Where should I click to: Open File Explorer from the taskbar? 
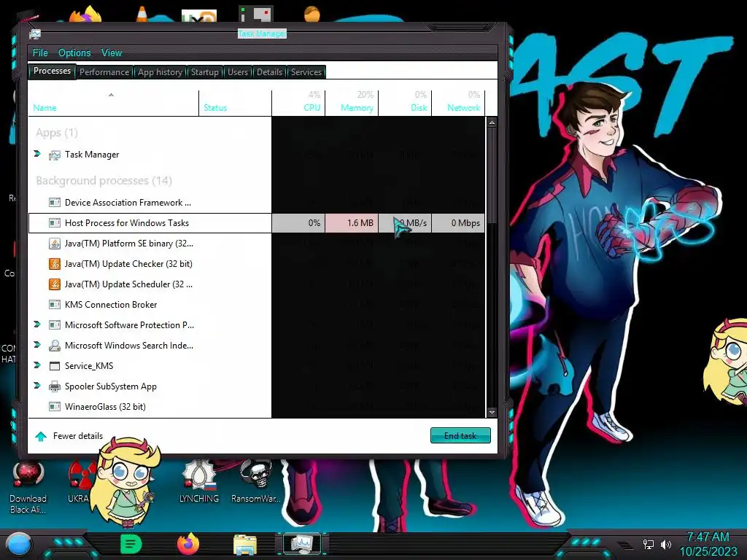[x=245, y=545]
